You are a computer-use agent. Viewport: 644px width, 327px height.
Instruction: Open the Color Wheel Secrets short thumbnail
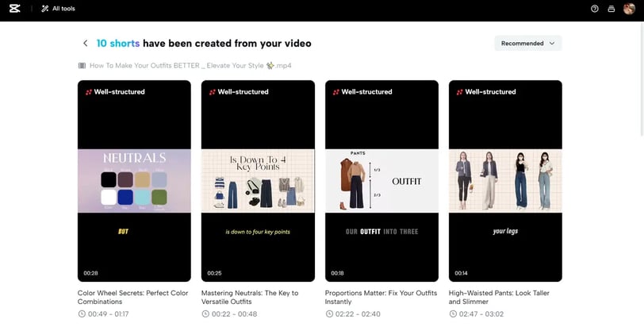coord(134,181)
